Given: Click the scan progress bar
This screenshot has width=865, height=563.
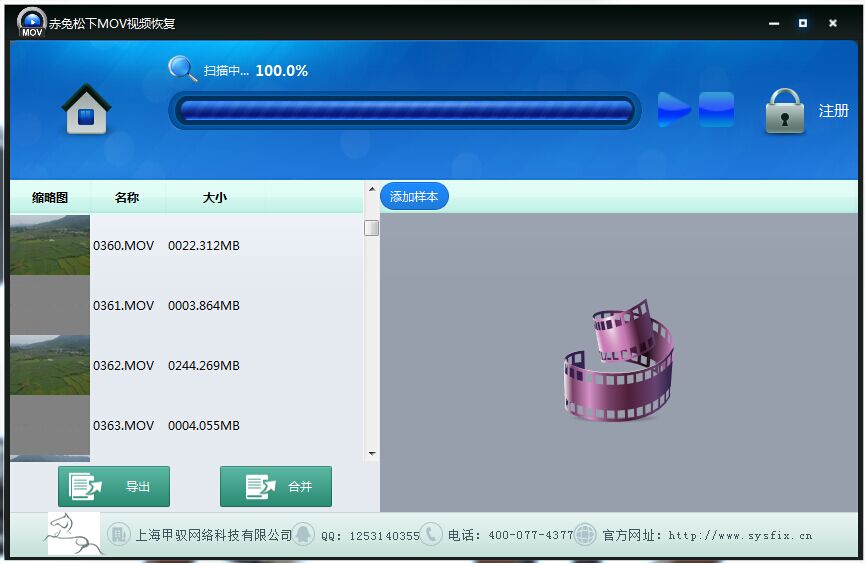Looking at the screenshot, I should pyautogui.click(x=405, y=111).
